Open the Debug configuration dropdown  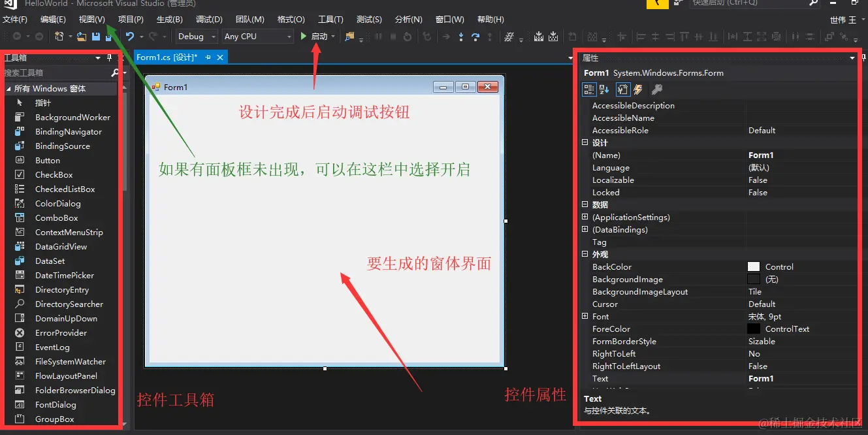point(196,37)
